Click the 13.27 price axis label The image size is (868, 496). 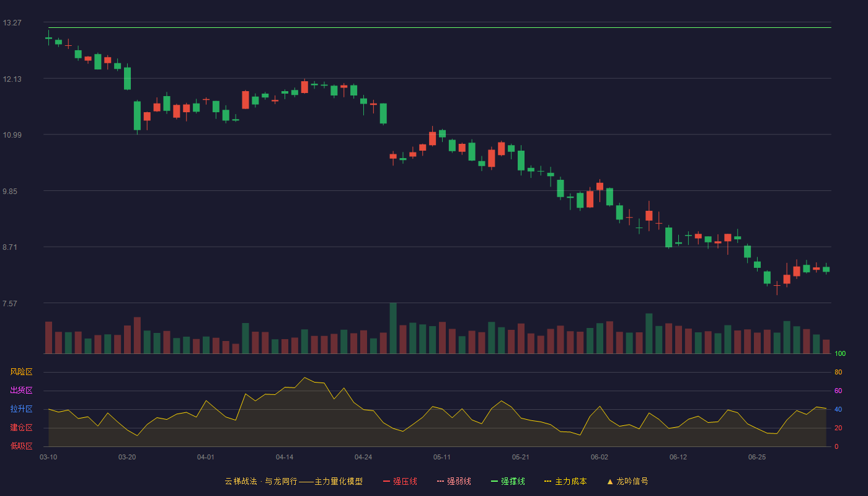[x=12, y=23]
